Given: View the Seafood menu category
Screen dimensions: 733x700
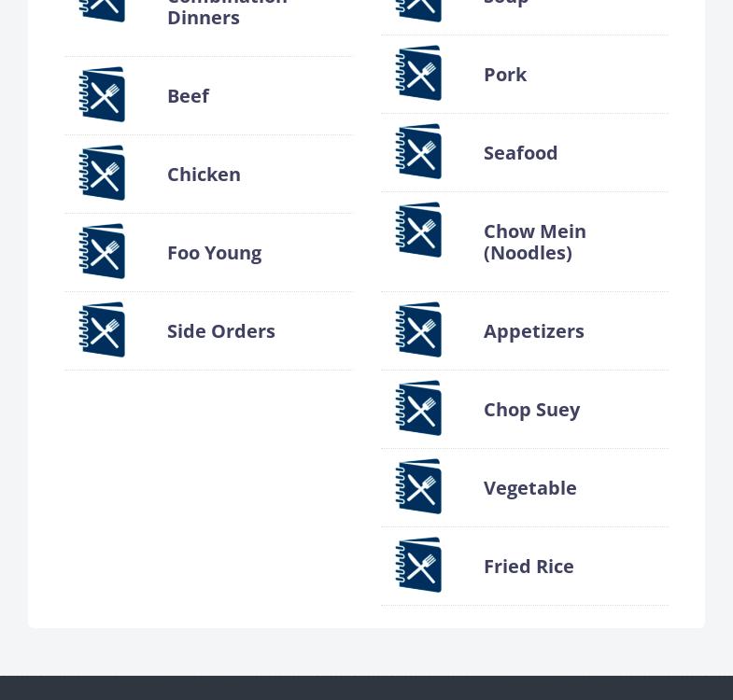Looking at the screenshot, I should (520, 153).
